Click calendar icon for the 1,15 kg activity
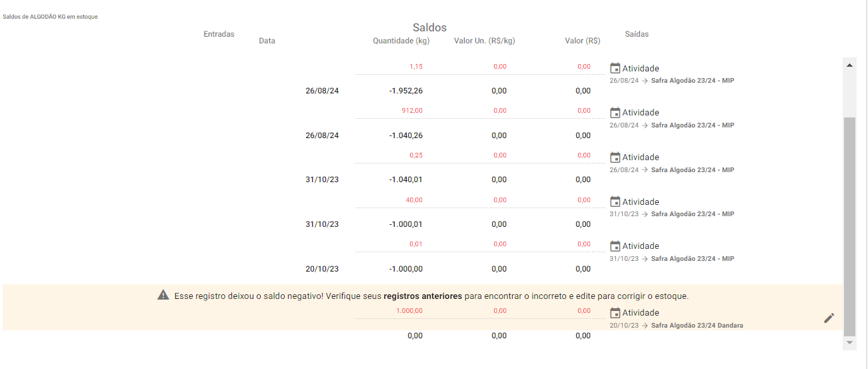Screen dimensions: 868x369 point(615,68)
